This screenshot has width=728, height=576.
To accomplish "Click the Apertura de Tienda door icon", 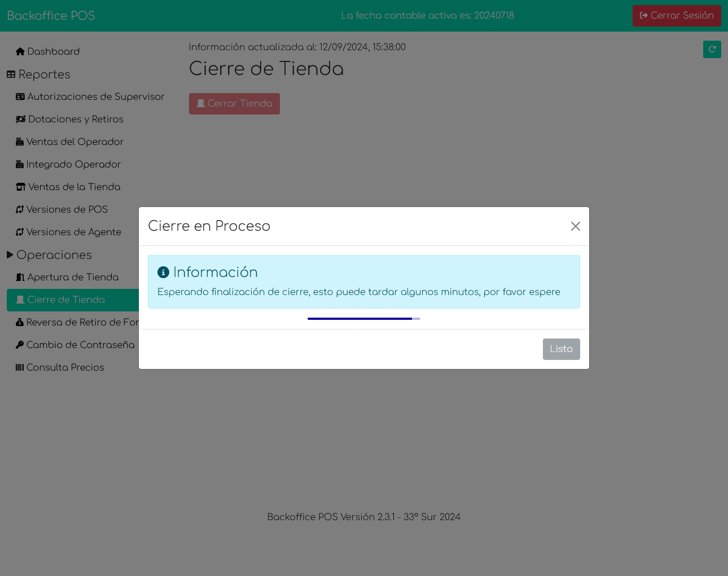I will [x=20, y=277].
